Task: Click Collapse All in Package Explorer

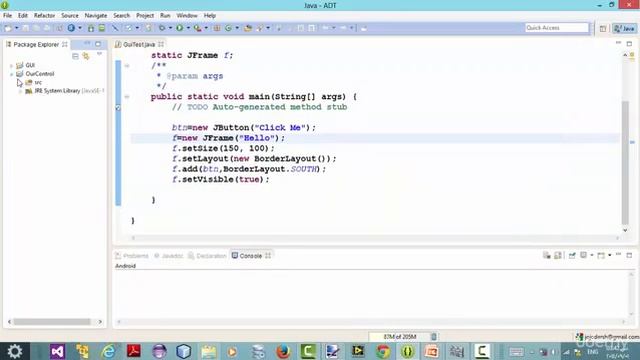Action: point(75,56)
